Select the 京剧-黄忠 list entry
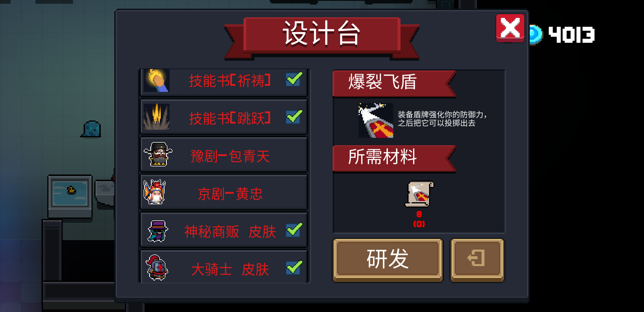Viewport: 644px width, 312px height. [224, 192]
